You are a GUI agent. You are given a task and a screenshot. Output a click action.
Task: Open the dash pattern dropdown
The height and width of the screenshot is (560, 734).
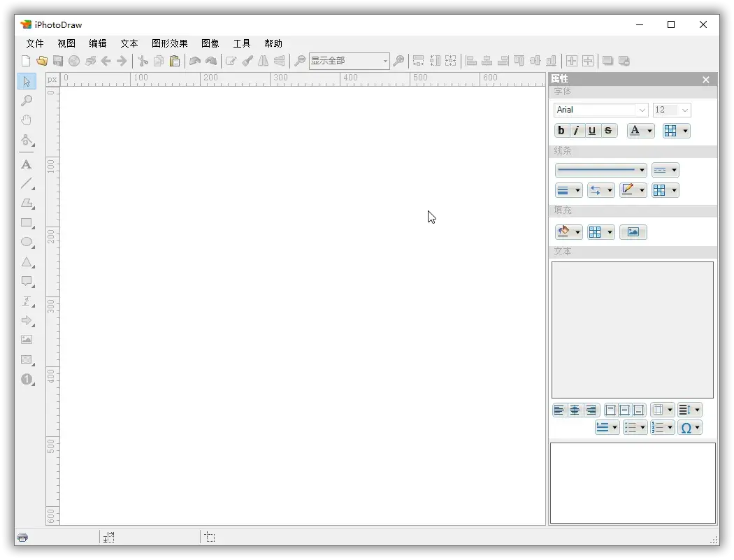tap(665, 170)
